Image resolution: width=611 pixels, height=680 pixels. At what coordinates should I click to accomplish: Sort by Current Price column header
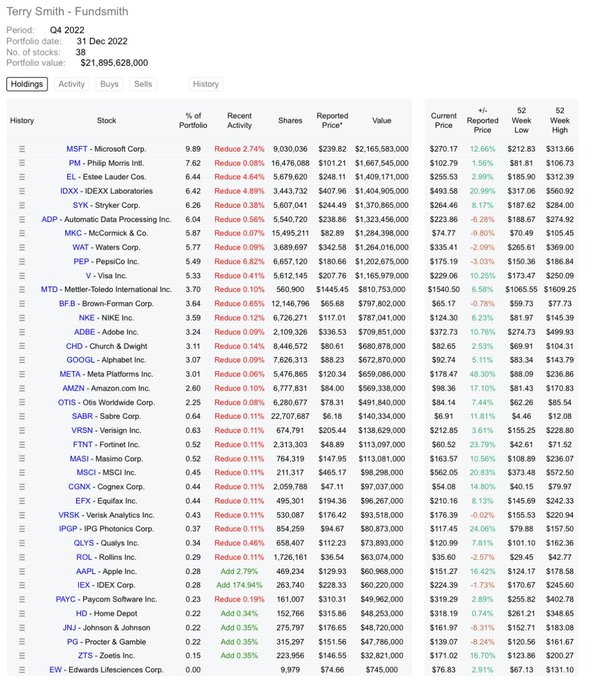pos(444,121)
